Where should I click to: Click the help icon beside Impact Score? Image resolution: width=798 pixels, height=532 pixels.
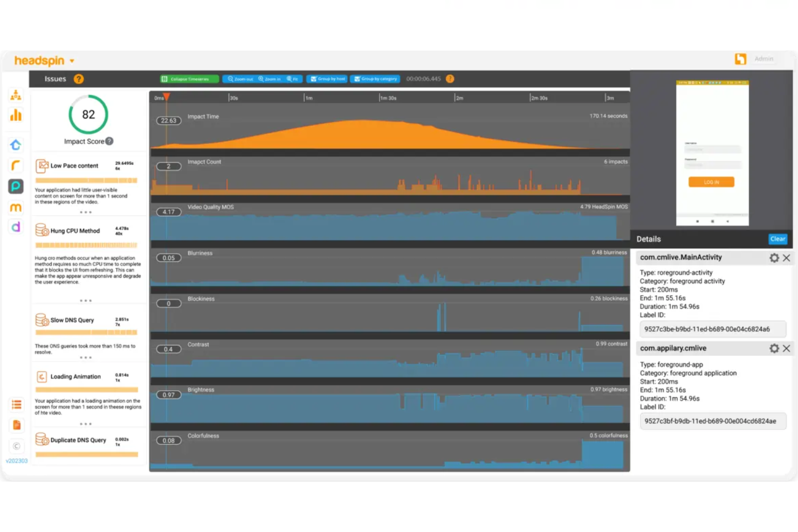pyautogui.click(x=109, y=141)
